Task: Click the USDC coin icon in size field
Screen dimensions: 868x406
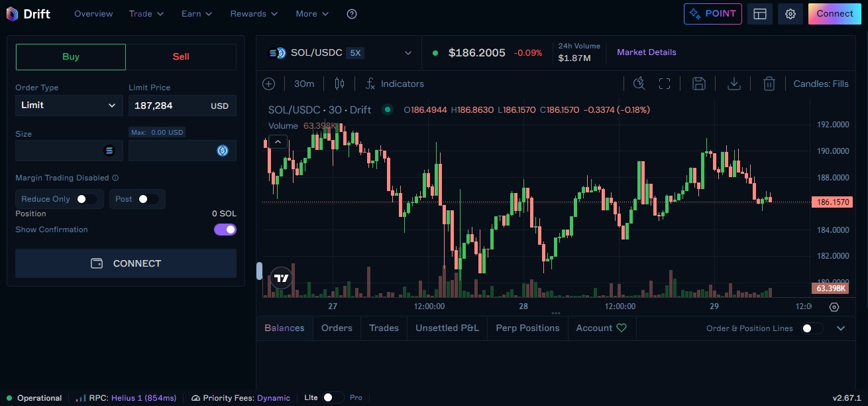Action: (223, 151)
